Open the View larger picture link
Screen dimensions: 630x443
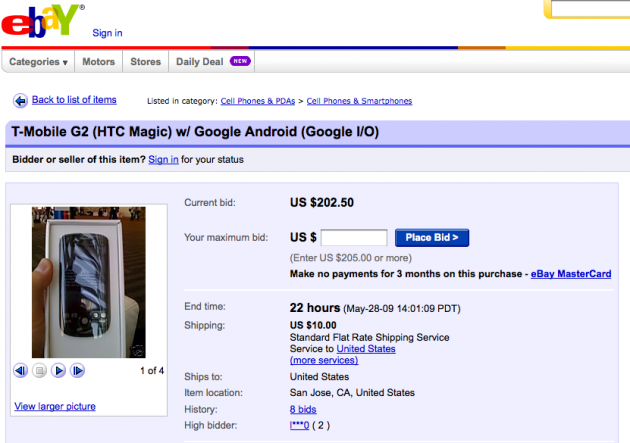click(x=53, y=405)
